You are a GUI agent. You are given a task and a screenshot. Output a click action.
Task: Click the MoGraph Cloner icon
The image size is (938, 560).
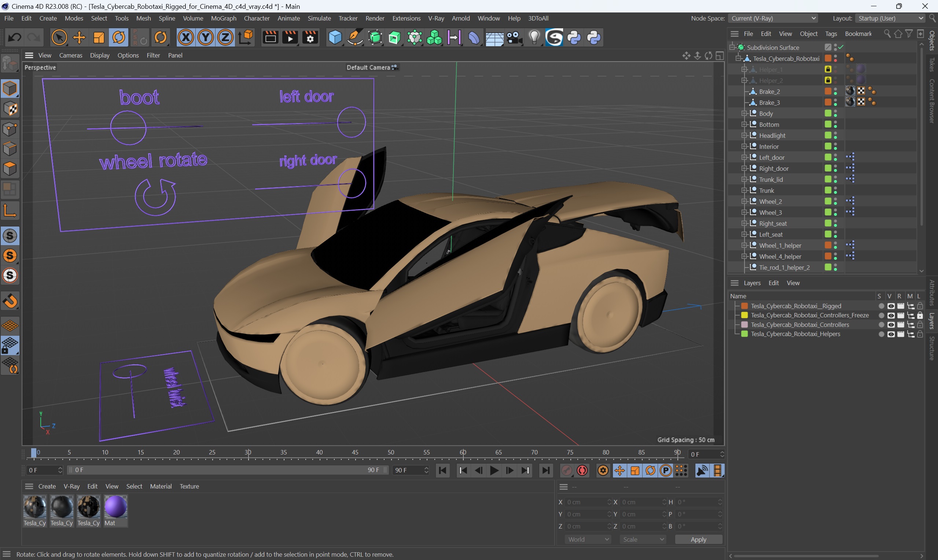click(x=434, y=37)
